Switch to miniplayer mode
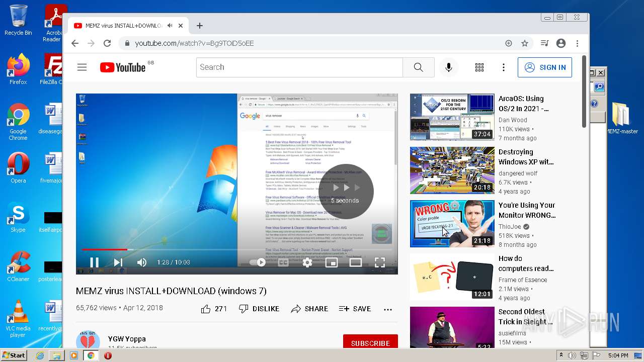 click(332, 262)
